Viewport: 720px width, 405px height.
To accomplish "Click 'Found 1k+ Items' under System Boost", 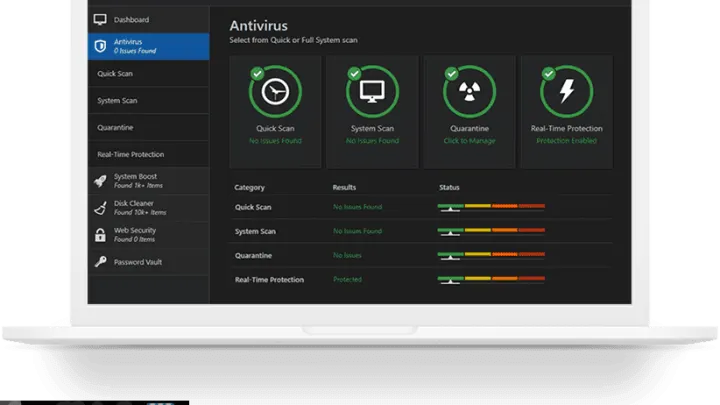I will (x=138, y=186).
